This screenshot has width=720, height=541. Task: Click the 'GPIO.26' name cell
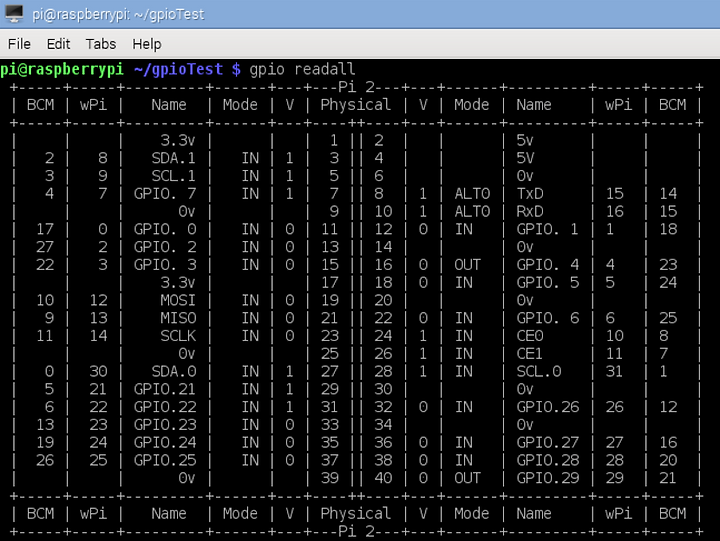(548, 407)
